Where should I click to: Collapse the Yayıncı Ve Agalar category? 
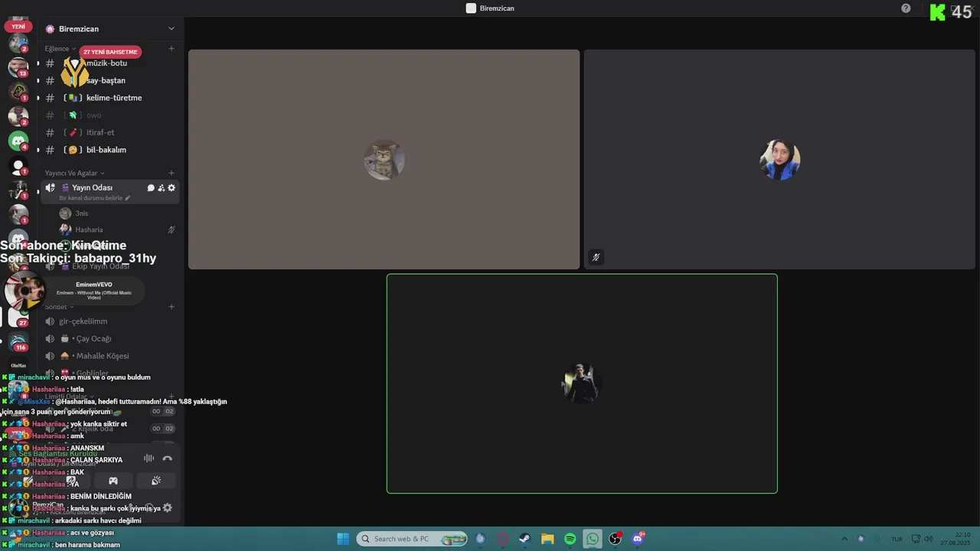74,173
